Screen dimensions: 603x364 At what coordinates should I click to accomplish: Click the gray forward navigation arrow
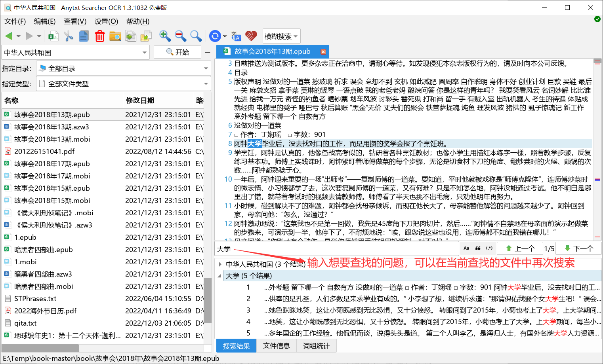click(x=29, y=36)
